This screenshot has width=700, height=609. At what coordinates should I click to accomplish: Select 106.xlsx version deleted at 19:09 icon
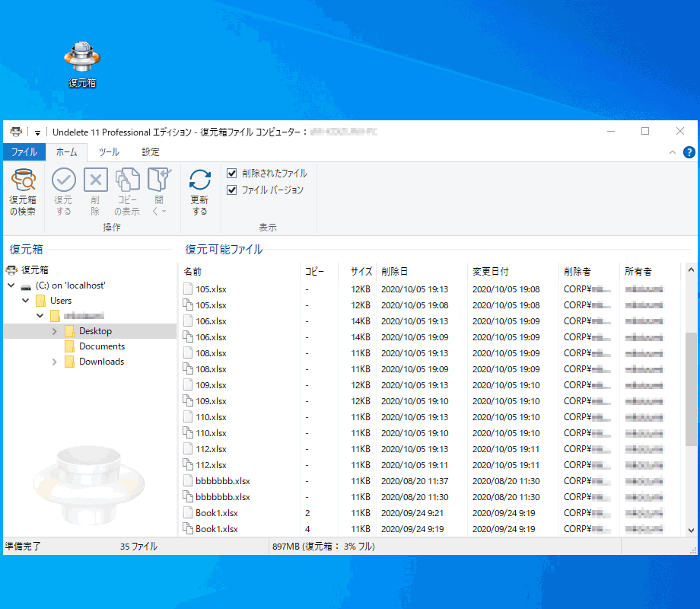point(188,337)
